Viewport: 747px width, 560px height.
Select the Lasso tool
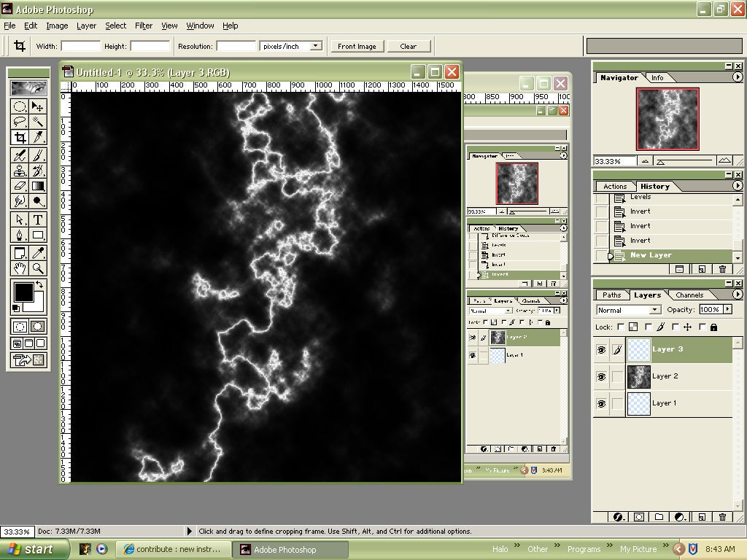click(x=21, y=122)
